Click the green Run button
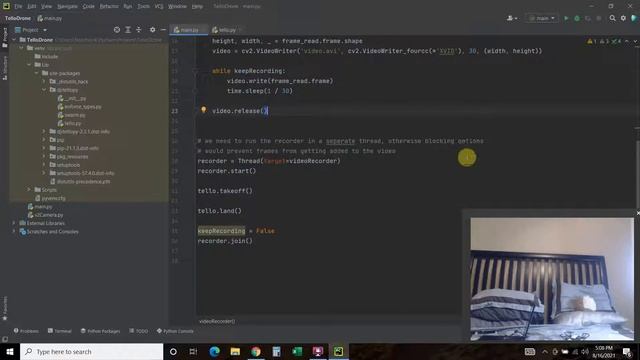The height and width of the screenshot is (360, 640). [566, 18]
